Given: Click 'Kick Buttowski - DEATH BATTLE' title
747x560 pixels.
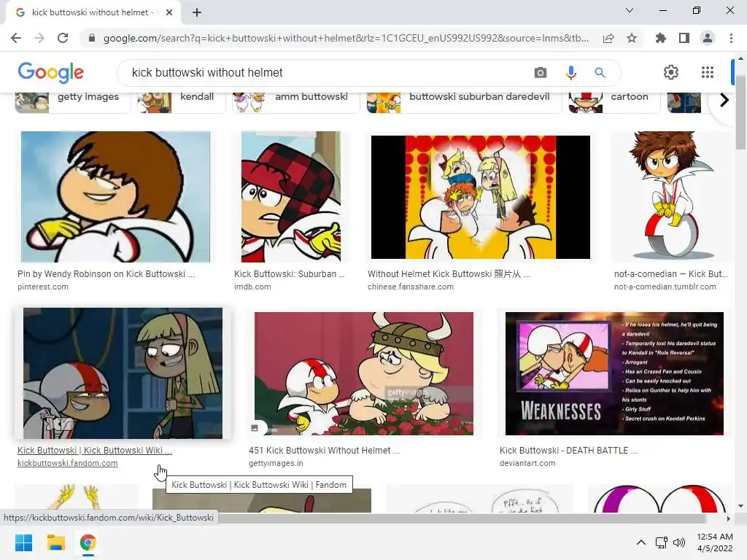Looking at the screenshot, I should (568, 450).
